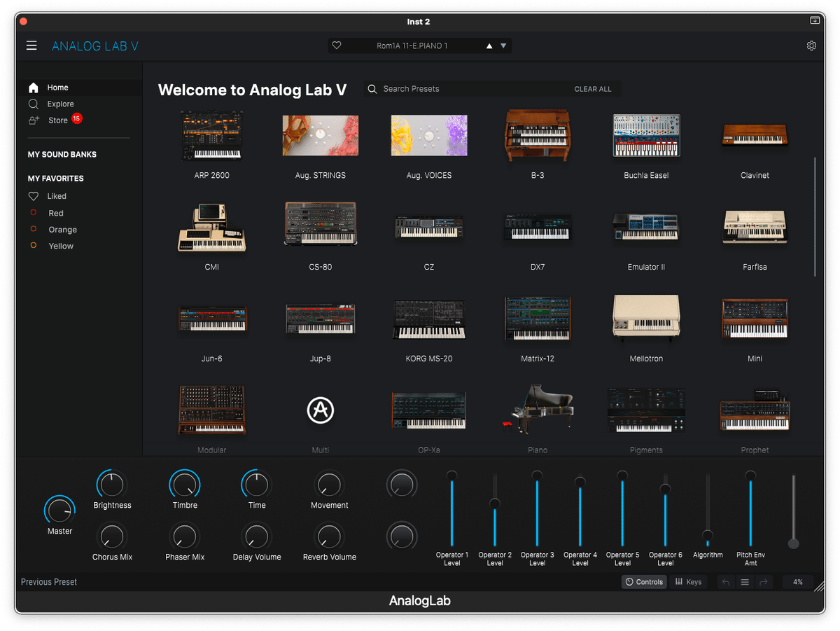This screenshot has width=840, height=631.
Task: Click the Operator 1 Level fader
Action: tap(452, 509)
